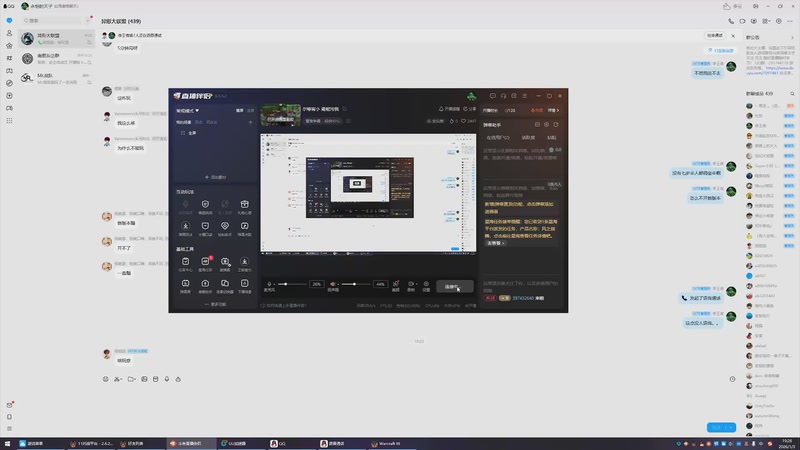Open the message icon in the stream companion title bar
This screenshot has width=800, height=450.
492,96
